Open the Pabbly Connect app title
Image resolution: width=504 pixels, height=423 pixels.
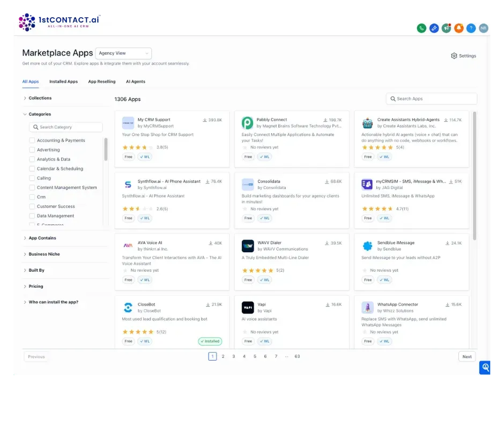click(272, 120)
